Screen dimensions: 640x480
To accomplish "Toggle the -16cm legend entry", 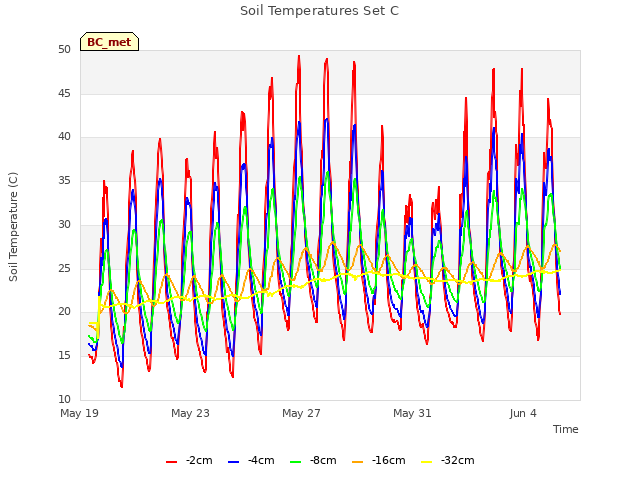I will tap(379, 460).
